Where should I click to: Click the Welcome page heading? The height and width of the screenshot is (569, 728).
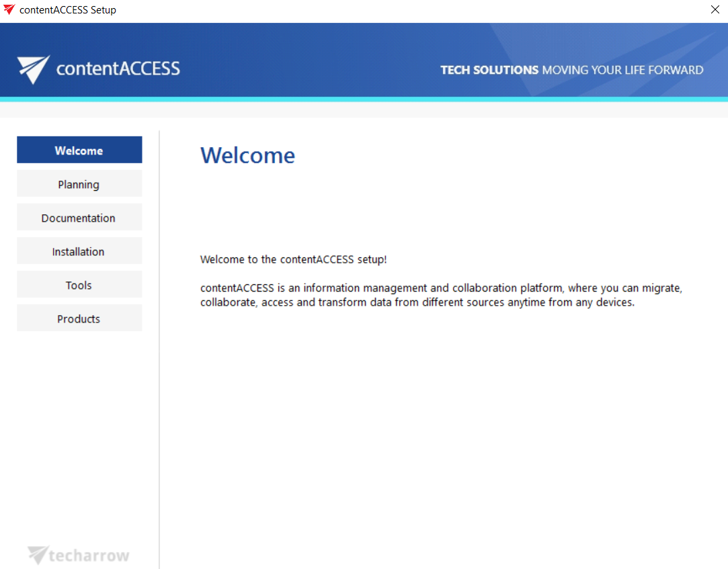tap(247, 155)
